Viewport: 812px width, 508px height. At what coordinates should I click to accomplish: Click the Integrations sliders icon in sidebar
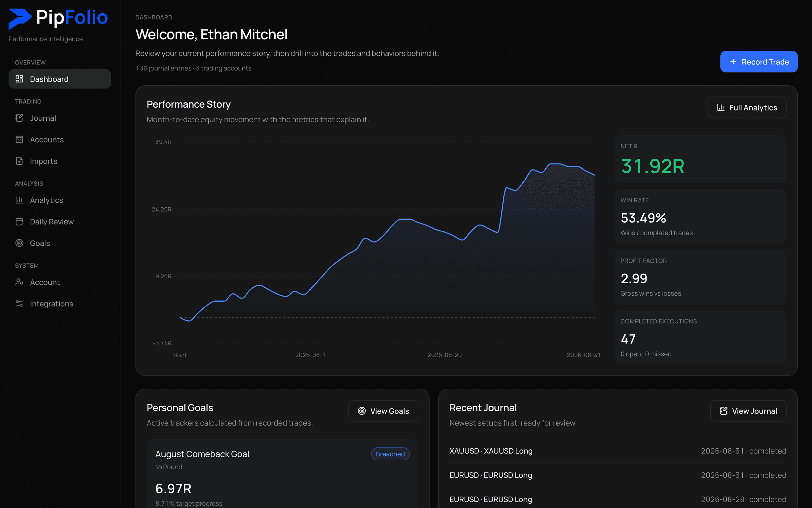[19, 304]
